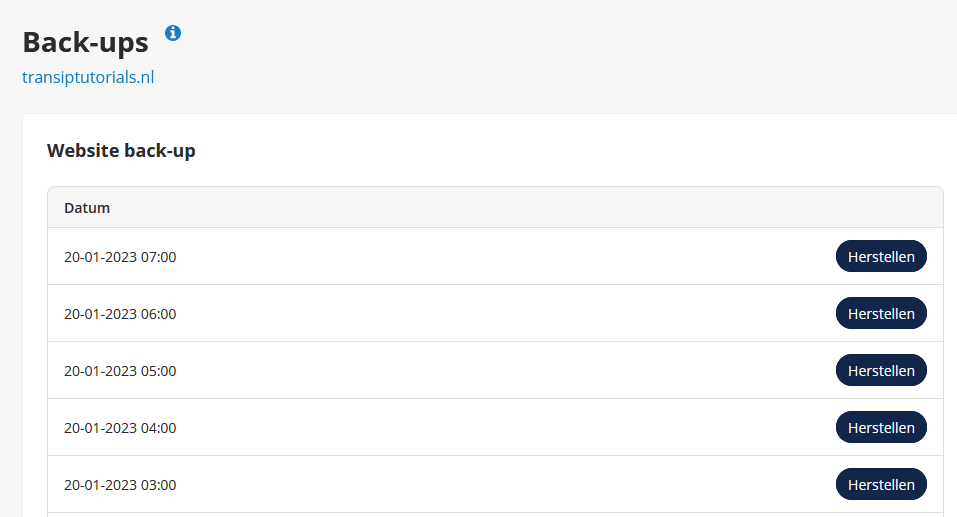Click the 20-01-2023 05:00 date entry
This screenshot has height=517, width=957.
point(120,371)
